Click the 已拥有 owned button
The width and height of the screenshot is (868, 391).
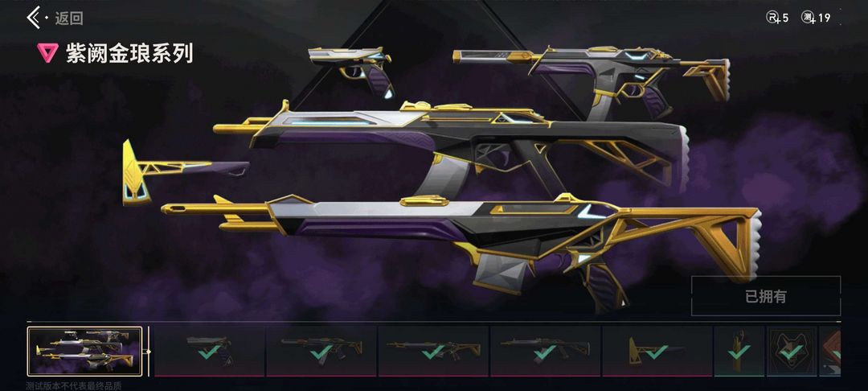(766, 296)
